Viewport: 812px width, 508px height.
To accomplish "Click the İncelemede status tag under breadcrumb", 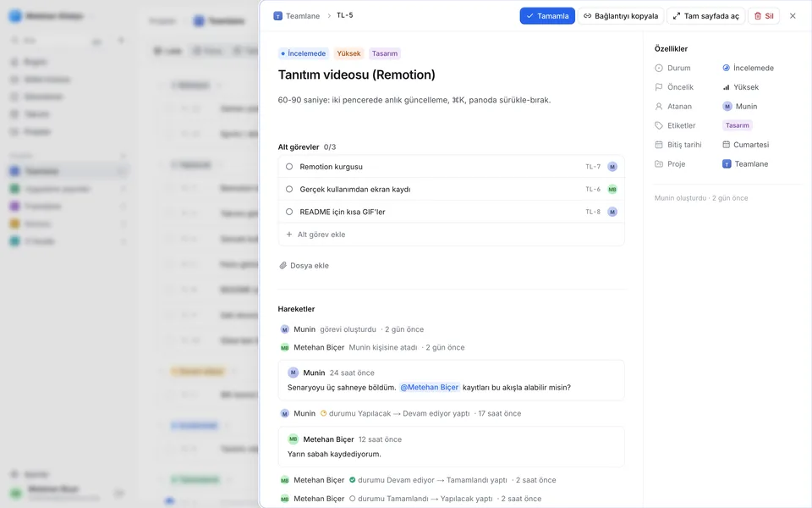I will point(303,53).
